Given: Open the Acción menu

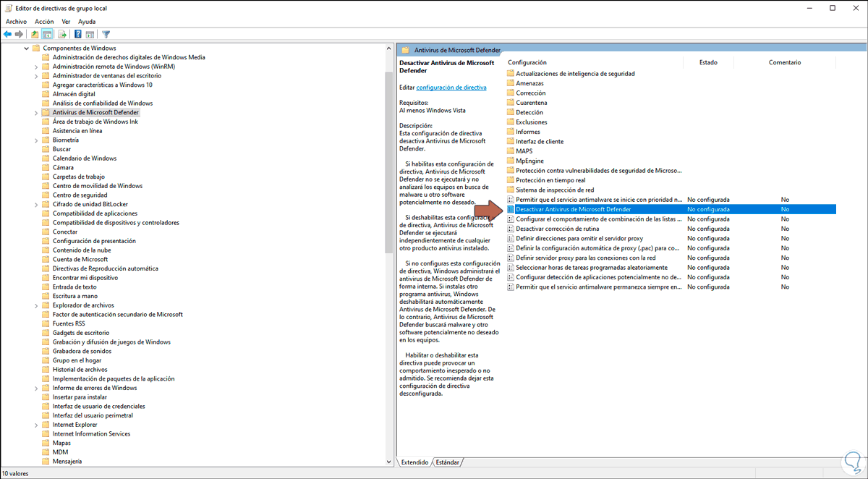Looking at the screenshot, I should pyautogui.click(x=44, y=22).
